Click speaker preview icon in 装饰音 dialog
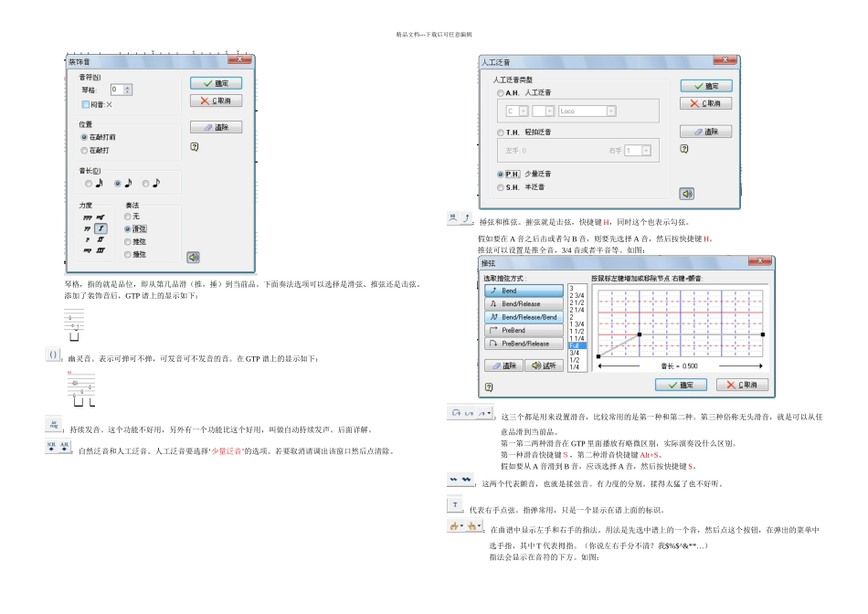868x614 pixels. click(x=193, y=257)
